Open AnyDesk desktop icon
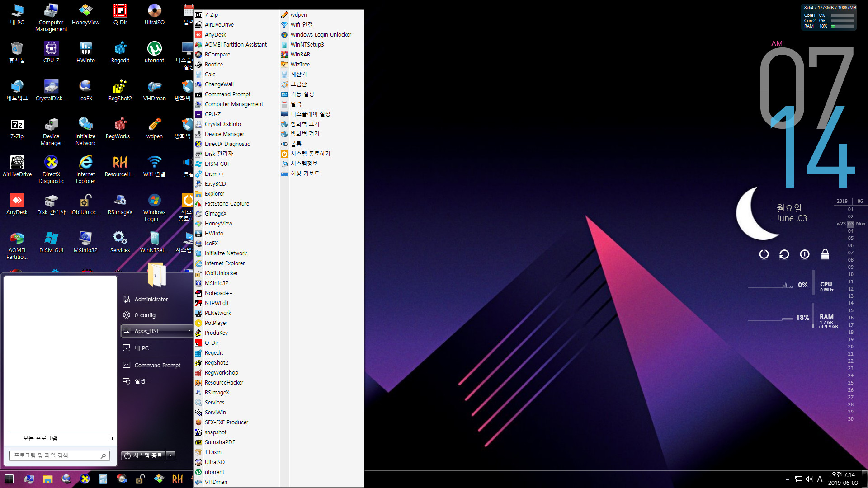The width and height of the screenshot is (868, 488). [x=17, y=204]
